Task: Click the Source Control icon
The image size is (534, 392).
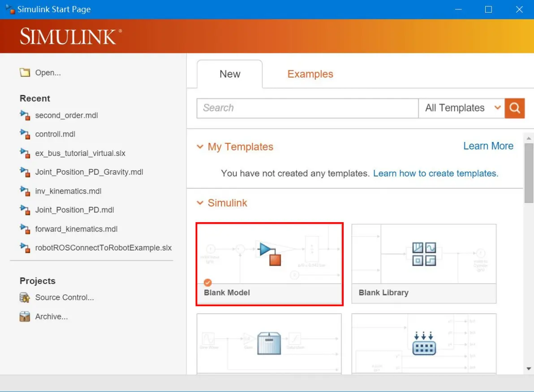Action: tap(25, 297)
